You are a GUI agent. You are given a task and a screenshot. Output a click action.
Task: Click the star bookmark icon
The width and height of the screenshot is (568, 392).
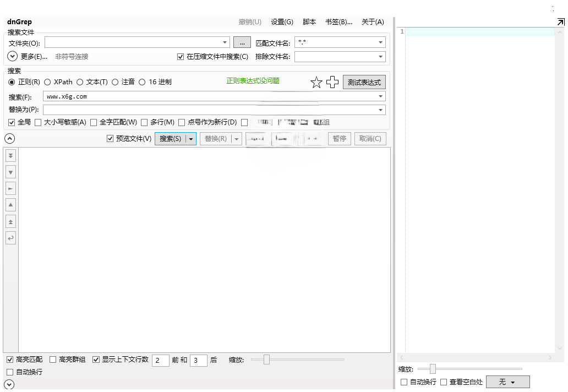tap(316, 82)
